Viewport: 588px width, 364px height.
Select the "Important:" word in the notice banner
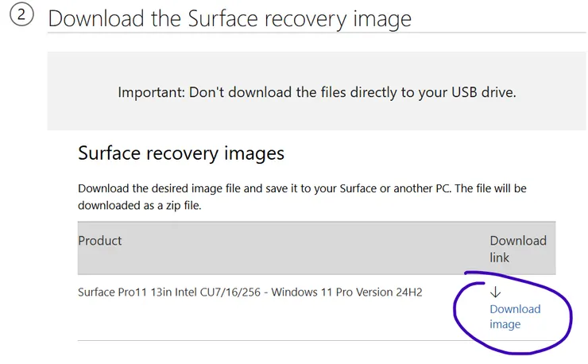point(152,92)
